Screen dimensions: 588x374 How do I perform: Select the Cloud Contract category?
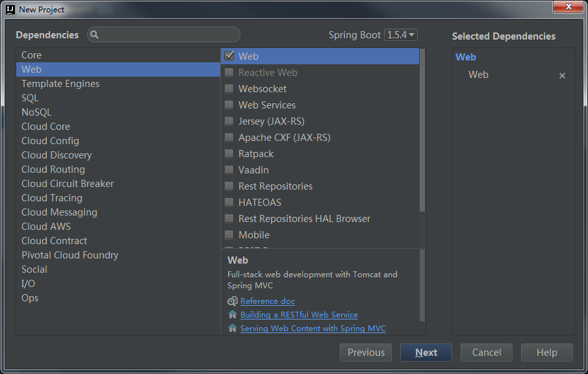coord(118,240)
